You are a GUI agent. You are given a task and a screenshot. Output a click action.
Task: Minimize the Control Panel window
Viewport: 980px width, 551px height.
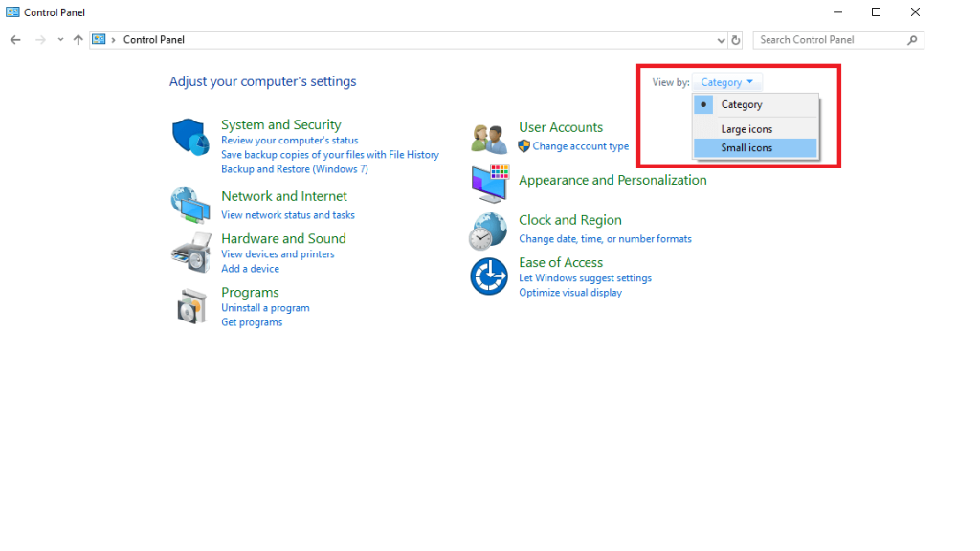tap(837, 11)
